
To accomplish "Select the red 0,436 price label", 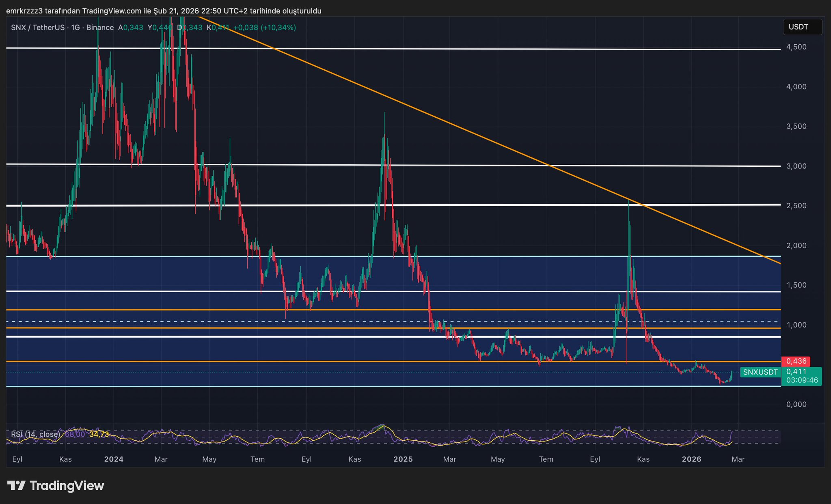I will pyautogui.click(x=796, y=361).
